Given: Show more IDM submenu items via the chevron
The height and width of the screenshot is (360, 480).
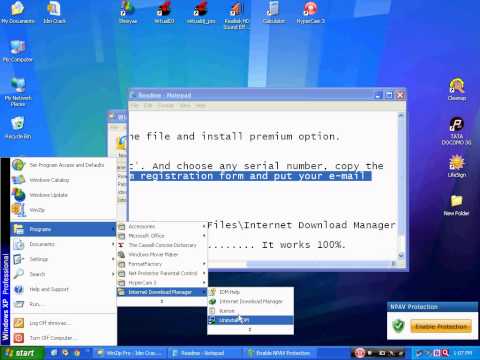Looking at the screenshot, I should pos(250,329).
